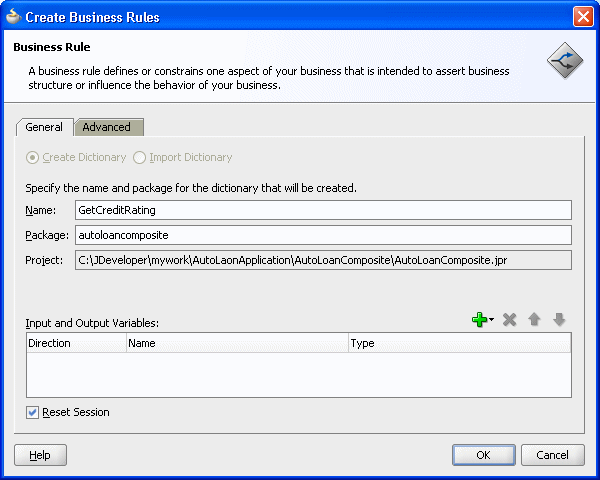Select the Create Dictionary radio button
Image resolution: width=600 pixels, height=480 pixels.
(32, 157)
